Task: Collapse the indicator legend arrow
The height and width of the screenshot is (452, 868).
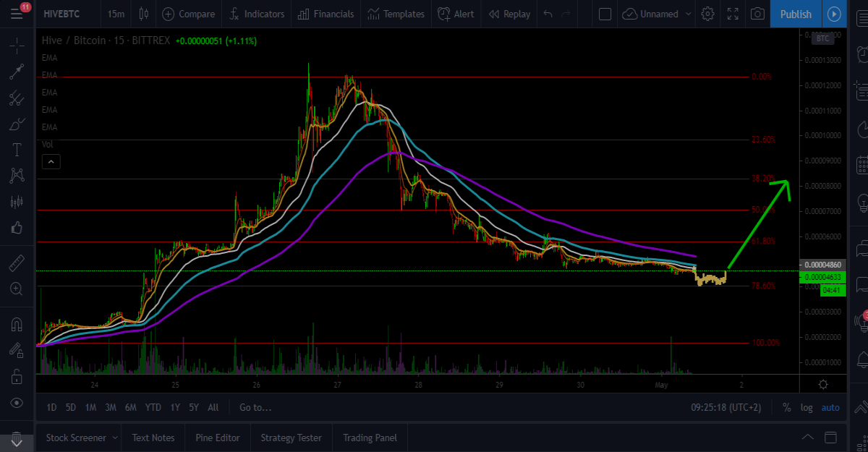Action: pyautogui.click(x=51, y=162)
